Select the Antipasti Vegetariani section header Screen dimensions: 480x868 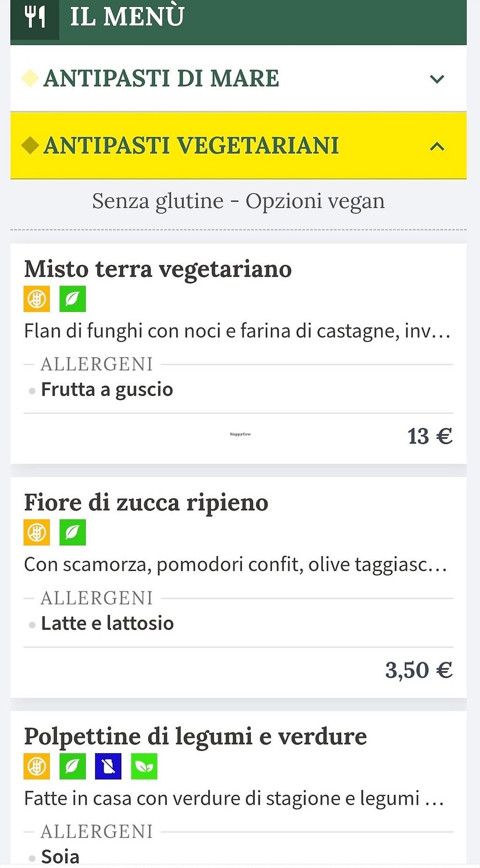pos(191,145)
